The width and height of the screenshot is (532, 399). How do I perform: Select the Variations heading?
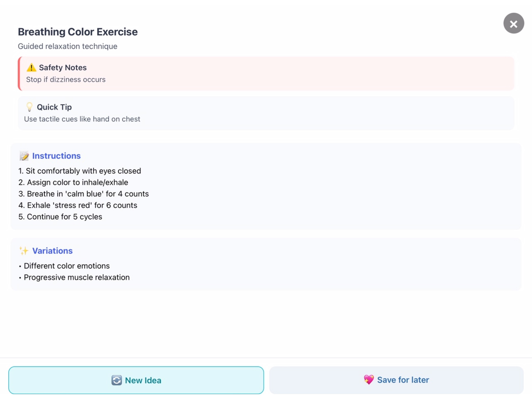pos(52,251)
